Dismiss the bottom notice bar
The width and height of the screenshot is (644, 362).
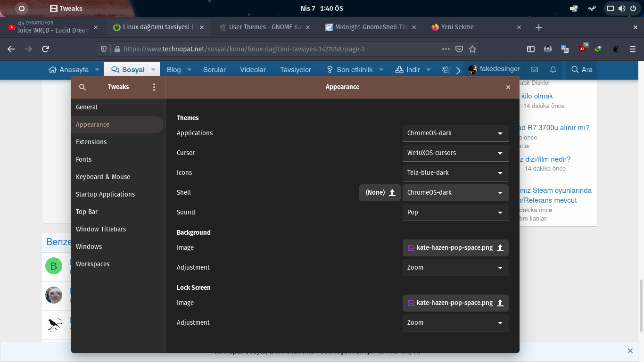[630, 351]
